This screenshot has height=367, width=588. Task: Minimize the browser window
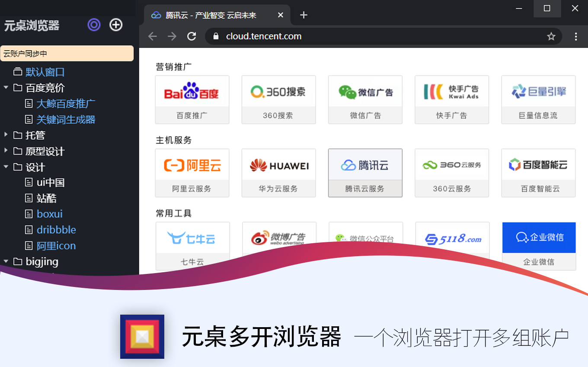[x=519, y=8]
